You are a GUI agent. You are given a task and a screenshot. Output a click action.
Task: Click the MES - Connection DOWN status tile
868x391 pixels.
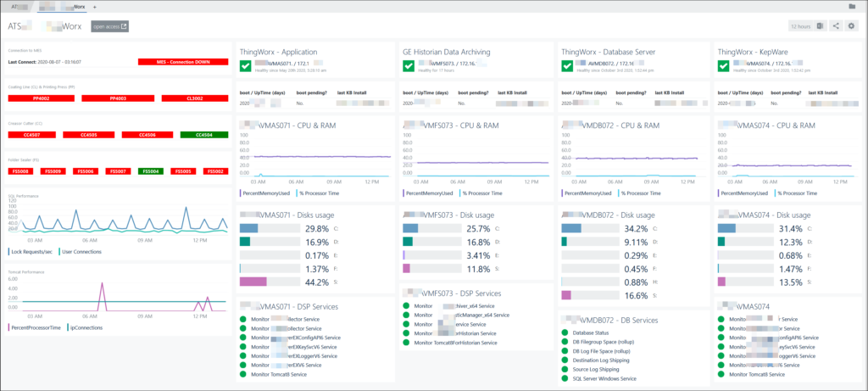point(183,62)
